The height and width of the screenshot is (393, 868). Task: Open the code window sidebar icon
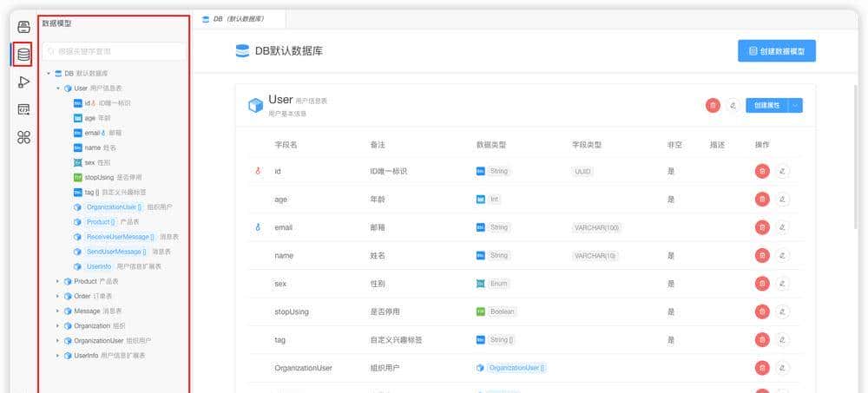(x=23, y=109)
